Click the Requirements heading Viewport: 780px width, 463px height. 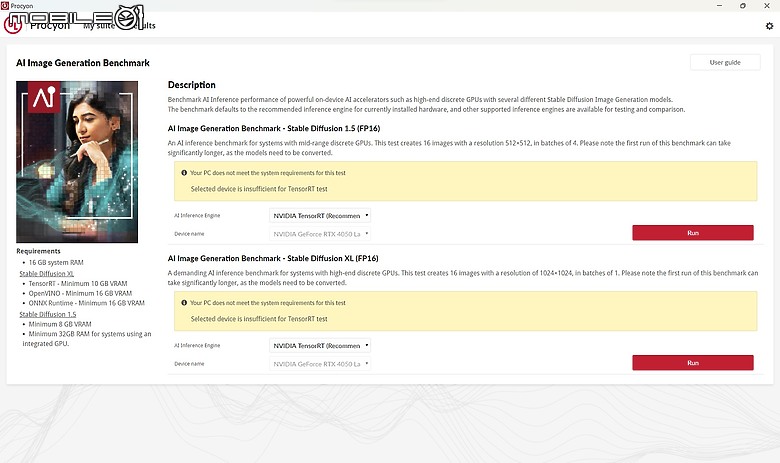pyautogui.click(x=38, y=251)
